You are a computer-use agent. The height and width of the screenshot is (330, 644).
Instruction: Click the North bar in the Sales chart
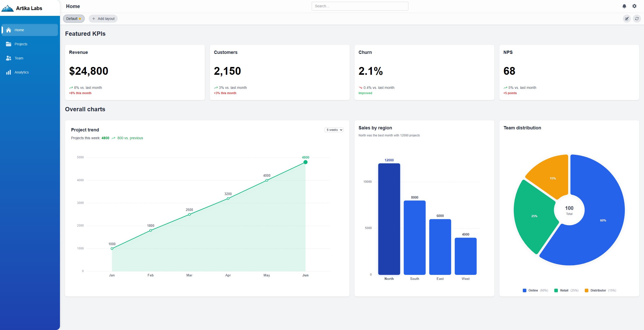pos(389,219)
